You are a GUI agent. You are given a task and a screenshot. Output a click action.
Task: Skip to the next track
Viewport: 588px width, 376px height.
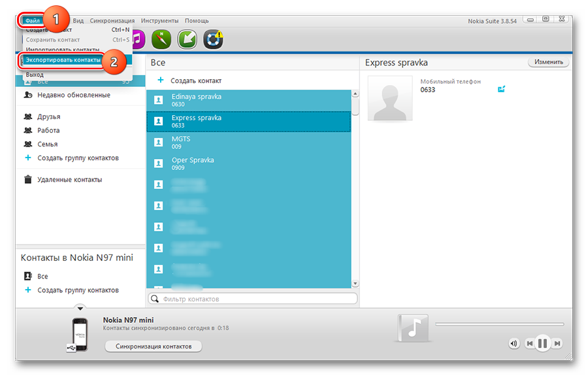pos(557,343)
